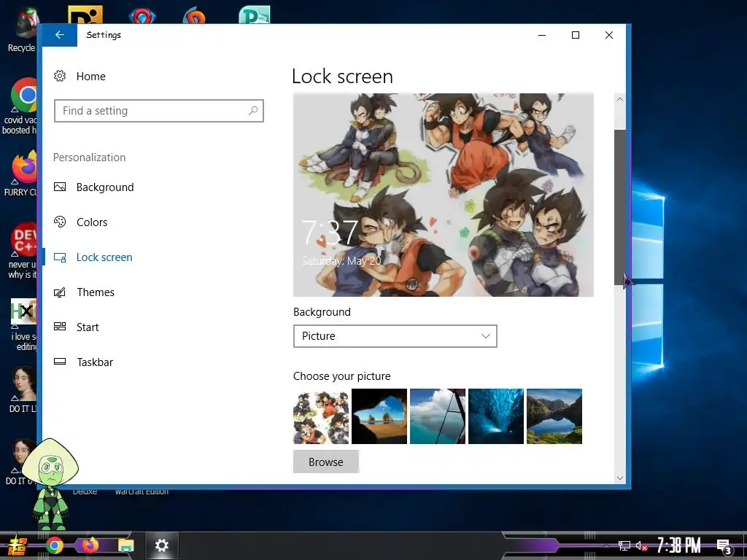The width and height of the screenshot is (747, 560).
Task: Choose the underwater blue cave thumbnail
Action: pyautogui.click(x=496, y=416)
